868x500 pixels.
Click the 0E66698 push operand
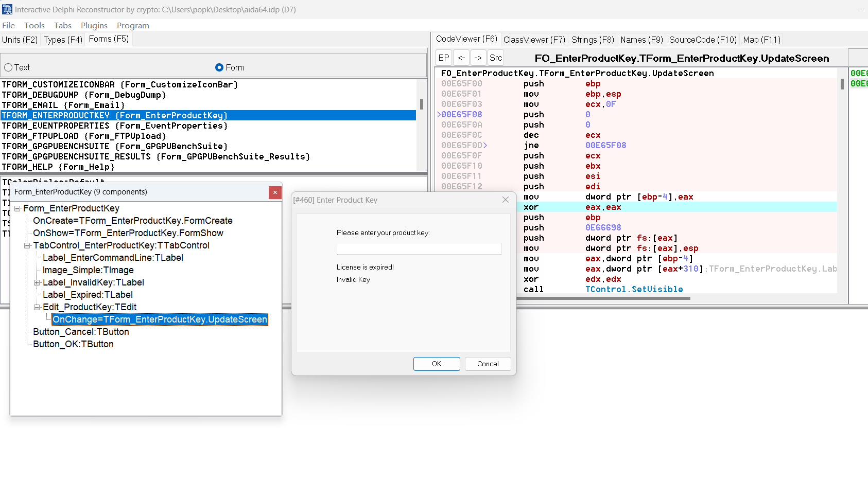pos(603,228)
